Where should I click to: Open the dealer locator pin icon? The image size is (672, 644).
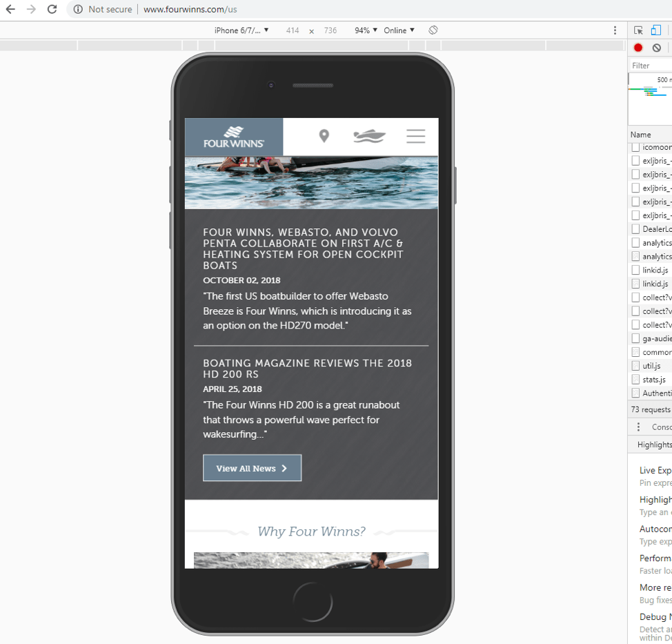(x=324, y=136)
